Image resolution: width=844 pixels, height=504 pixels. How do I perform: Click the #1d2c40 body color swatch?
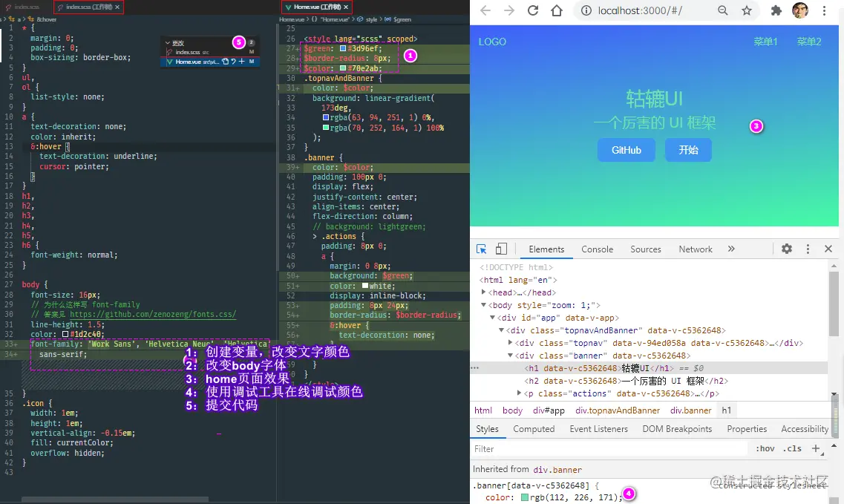[x=65, y=334]
